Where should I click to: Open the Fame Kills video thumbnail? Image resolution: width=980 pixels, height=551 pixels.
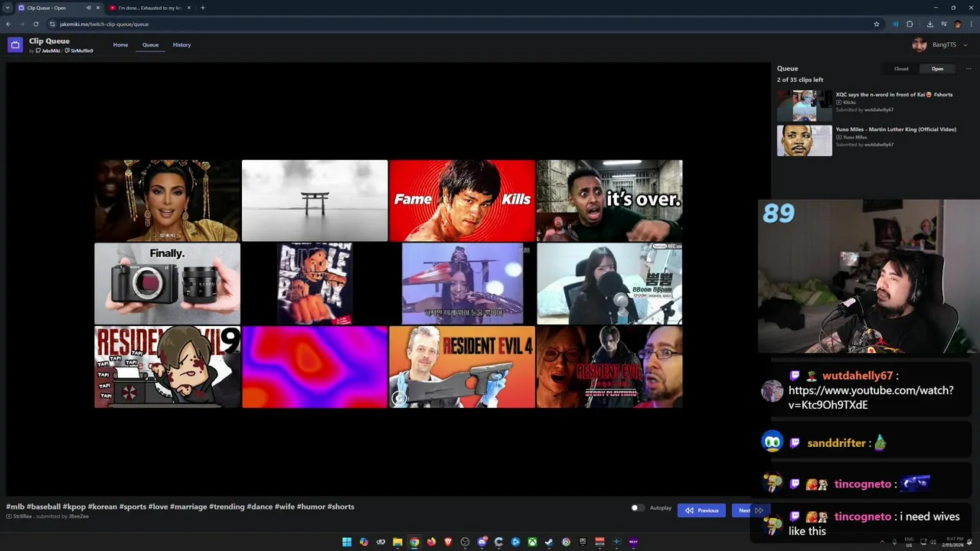click(462, 201)
